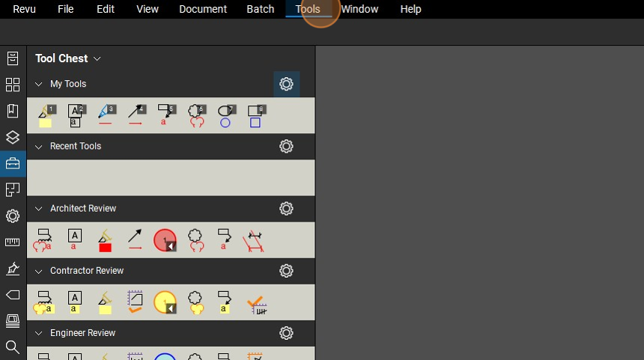The image size is (644, 360).
Task: Collapse the Contractor Review tool set
Action: 39,271
